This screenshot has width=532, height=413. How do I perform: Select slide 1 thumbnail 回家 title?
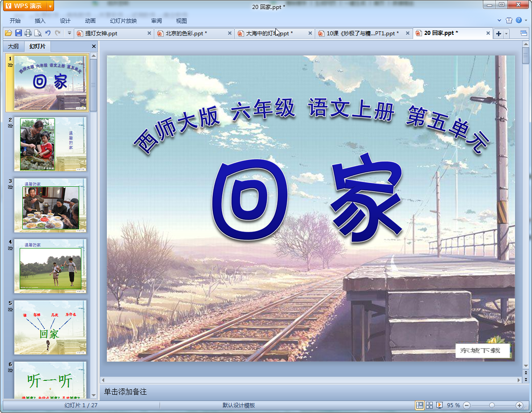[x=50, y=83]
